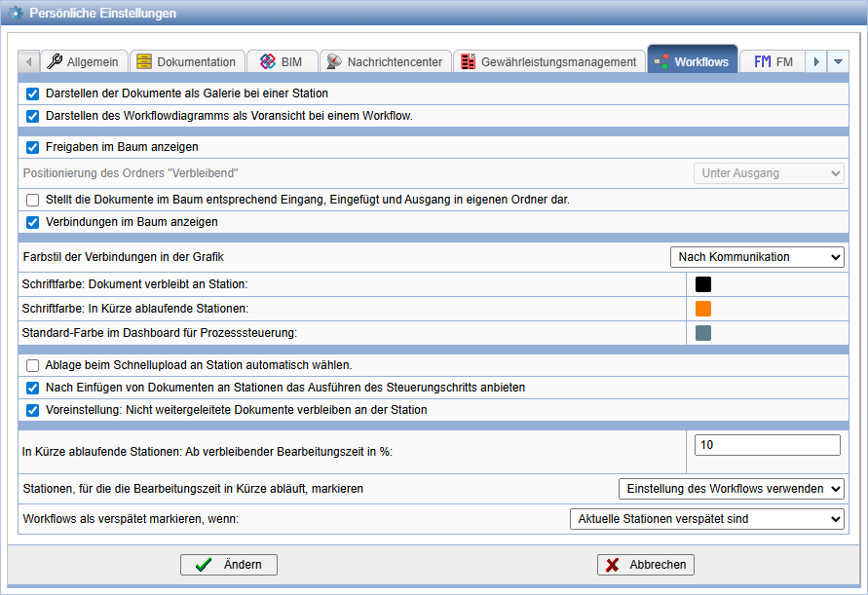The width and height of the screenshot is (868, 595).
Task: Open Einstellung des Workflows verwenden dropdown
Action: [x=731, y=489]
